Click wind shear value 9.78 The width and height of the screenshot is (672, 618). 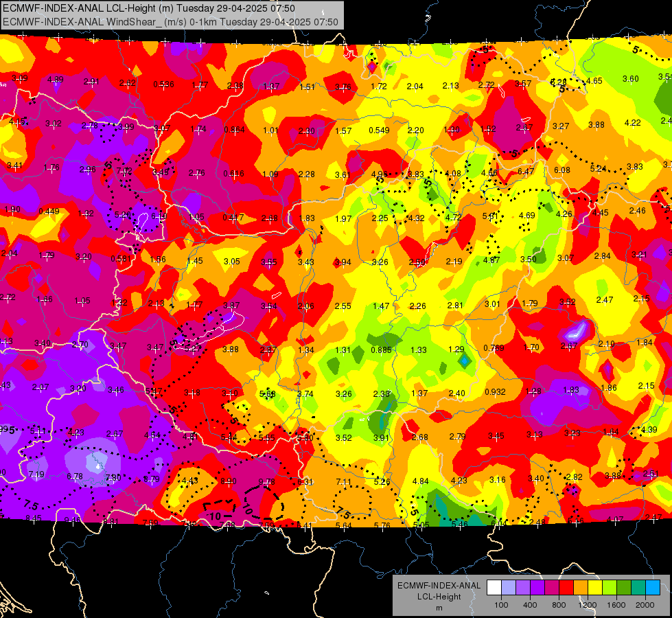[266, 482]
